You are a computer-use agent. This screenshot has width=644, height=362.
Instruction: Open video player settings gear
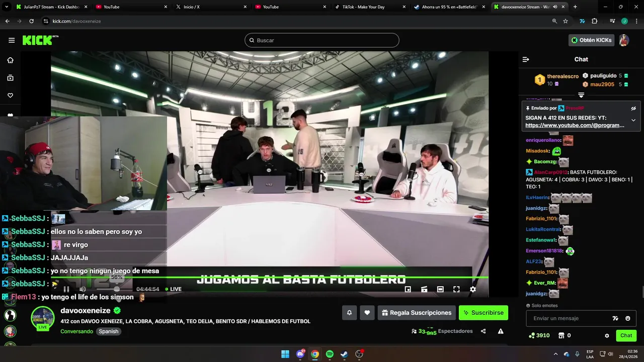pyautogui.click(x=472, y=289)
